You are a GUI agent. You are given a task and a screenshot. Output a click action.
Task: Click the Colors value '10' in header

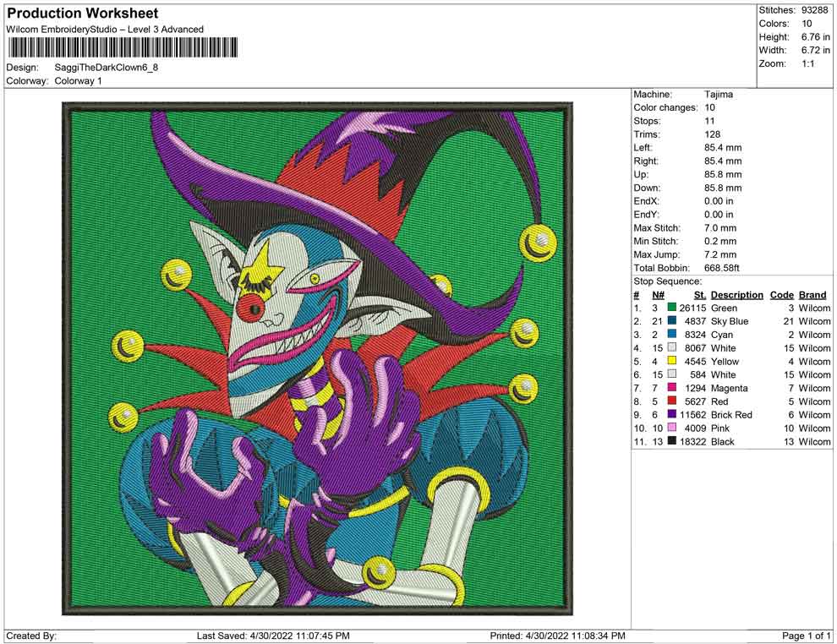807,24
